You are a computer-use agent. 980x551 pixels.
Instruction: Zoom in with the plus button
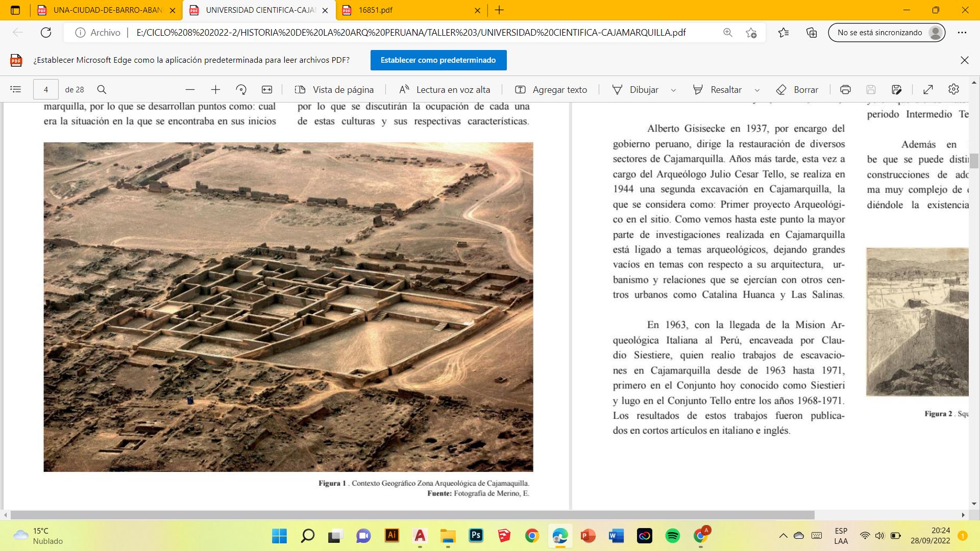click(215, 89)
